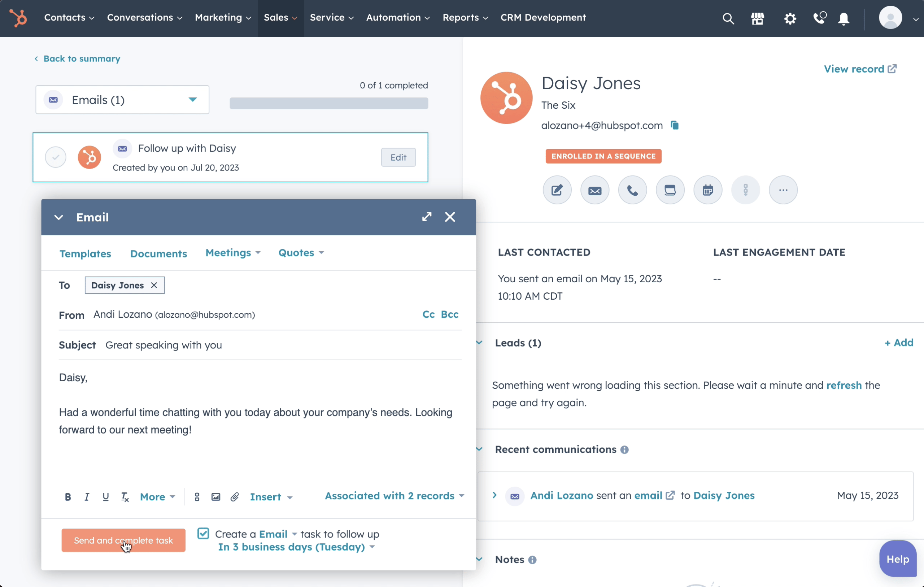This screenshot has height=587, width=924.
Task: Expand Andi Lozano sent email entry
Action: click(x=494, y=495)
